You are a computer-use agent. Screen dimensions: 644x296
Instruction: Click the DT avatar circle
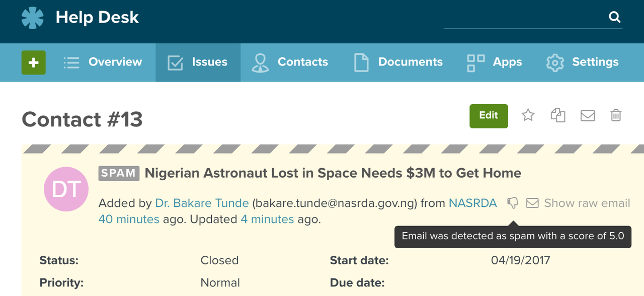click(x=66, y=189)
